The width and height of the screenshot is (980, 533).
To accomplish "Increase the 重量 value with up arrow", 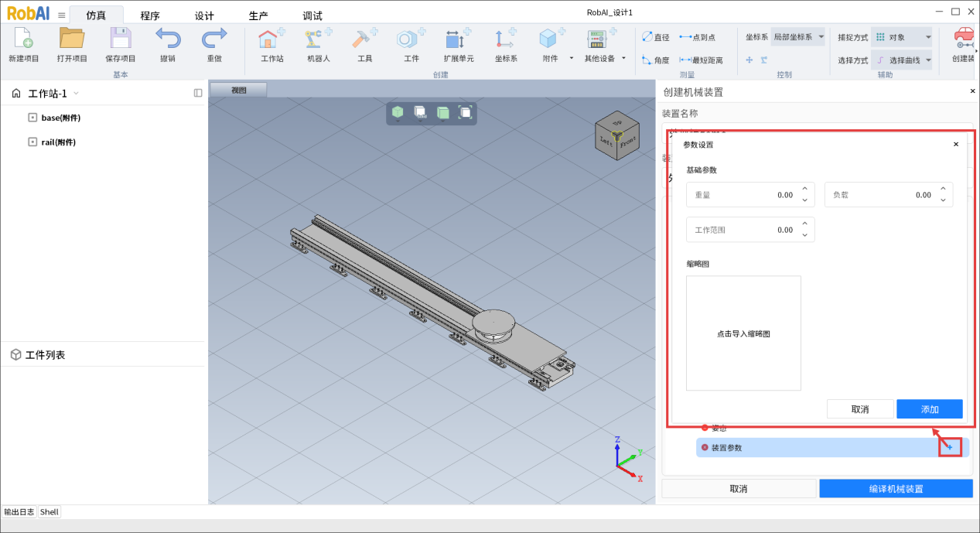I will click(x=804, y=189).
